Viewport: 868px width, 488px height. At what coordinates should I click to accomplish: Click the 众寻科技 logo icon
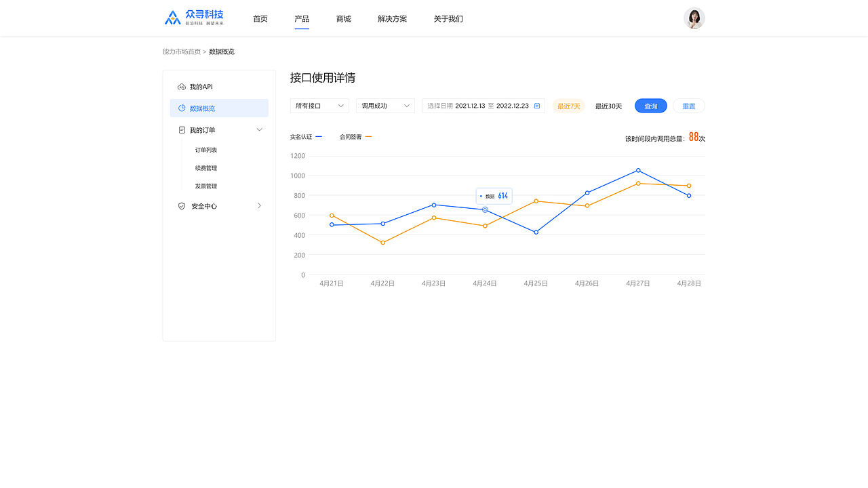tap(171, 16)
